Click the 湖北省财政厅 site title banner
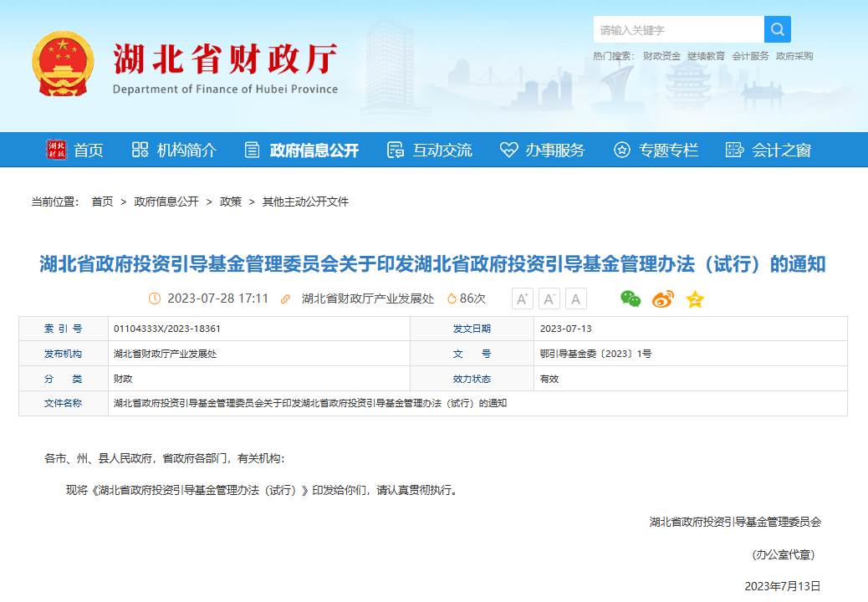The height and width of the screenshot is (602, 868). [225, 69]
